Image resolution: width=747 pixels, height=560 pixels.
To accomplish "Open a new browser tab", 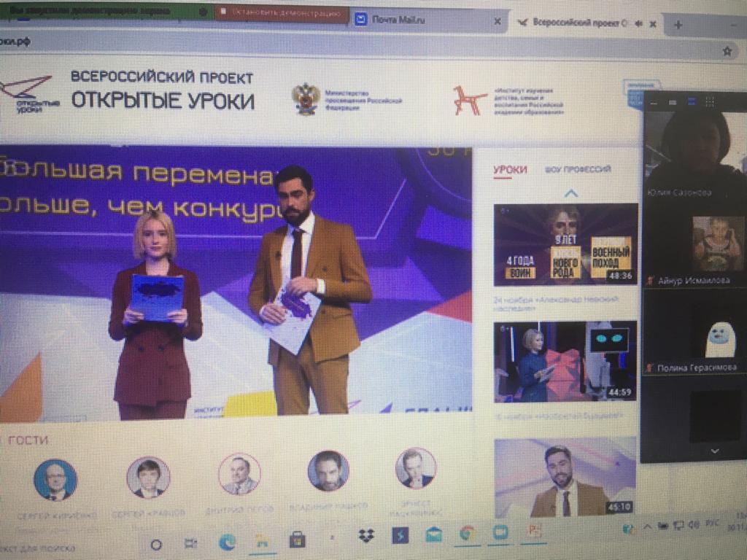I will [x=678, y=25].
